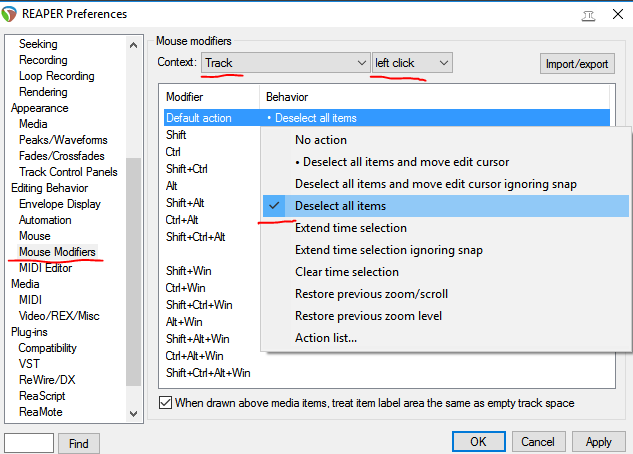Toggle the treat item label area checkbox
This screenshot has width=633, height=454.
pyautogui.click(x=165, y=403)
